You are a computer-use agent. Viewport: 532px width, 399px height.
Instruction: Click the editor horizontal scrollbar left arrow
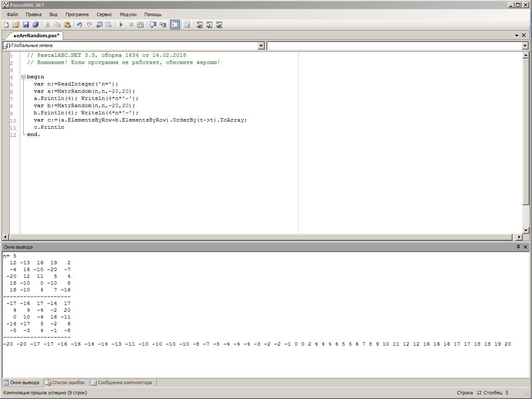6,237
